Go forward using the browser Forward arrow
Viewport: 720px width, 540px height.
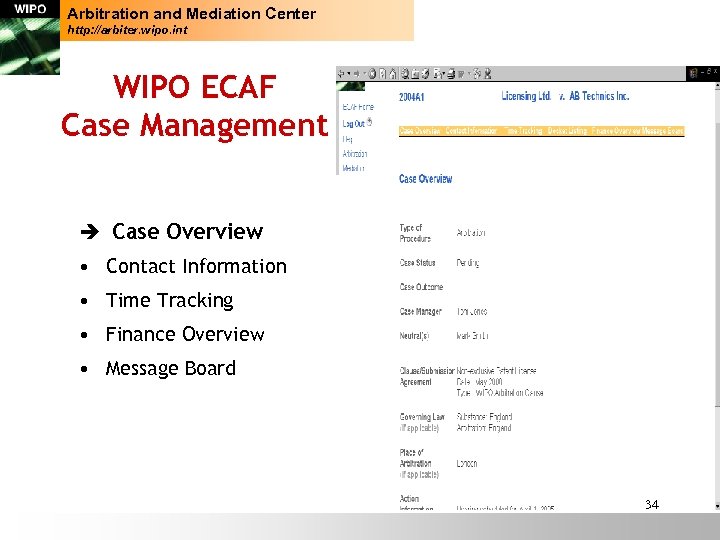click(357, 73)
